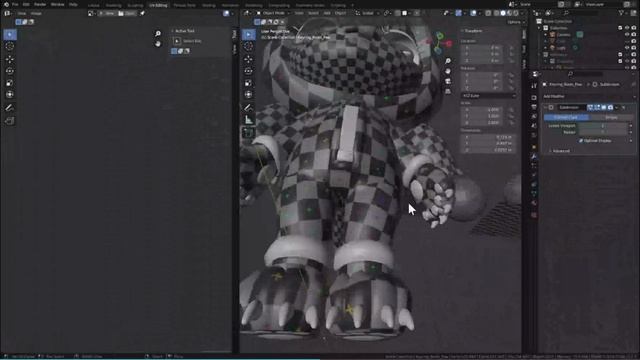Open the Render menu

coord(40,4)
